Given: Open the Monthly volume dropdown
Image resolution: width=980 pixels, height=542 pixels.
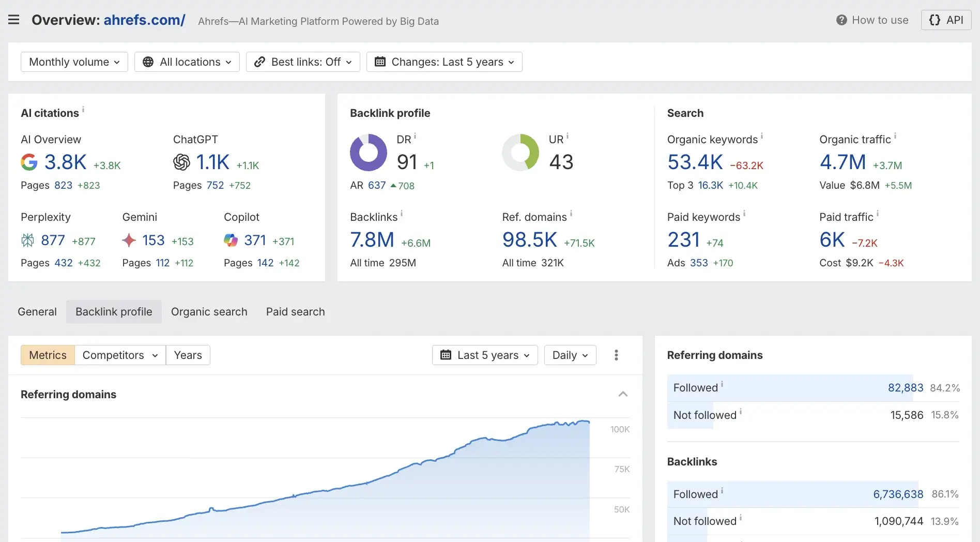Looking at the screenshot, I should tap(74, 62).
